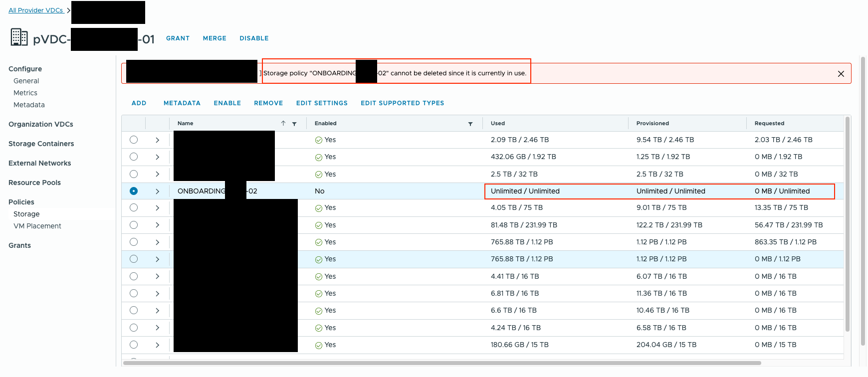This screenshot has width=868, height=377.
Task: Click the provider VDC building icon
Action: click(x=19, y=37)
